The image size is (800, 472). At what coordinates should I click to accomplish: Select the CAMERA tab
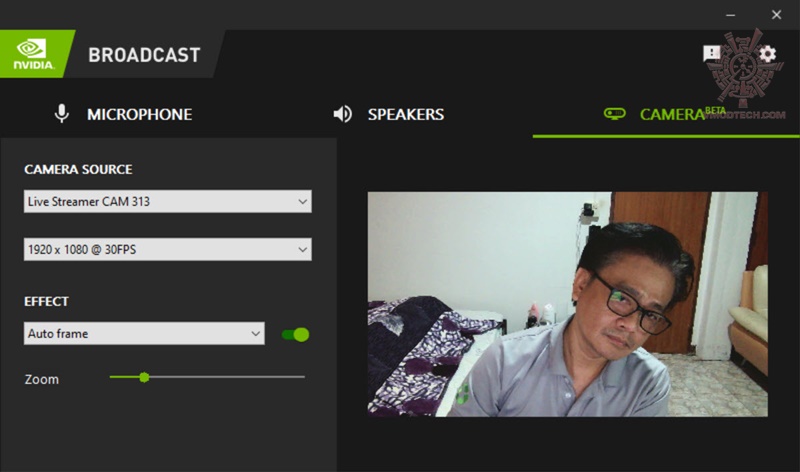(x=672, y=114)
